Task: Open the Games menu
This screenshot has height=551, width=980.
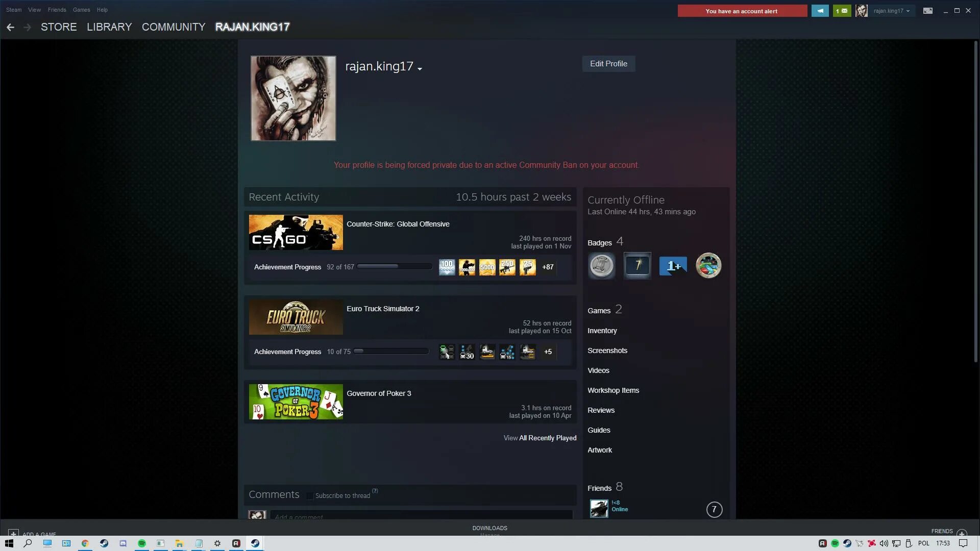Action: pyautogui.click(x=81, y=10)
